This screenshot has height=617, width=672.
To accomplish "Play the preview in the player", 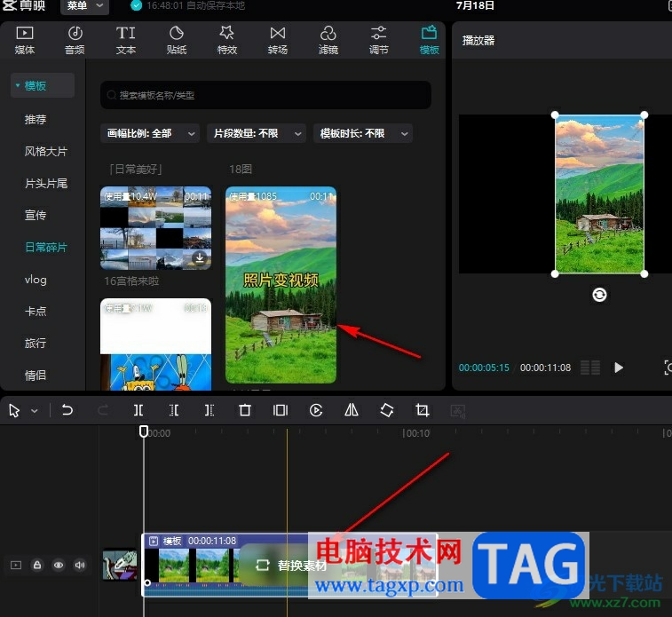I will click(x=618, y=368).
